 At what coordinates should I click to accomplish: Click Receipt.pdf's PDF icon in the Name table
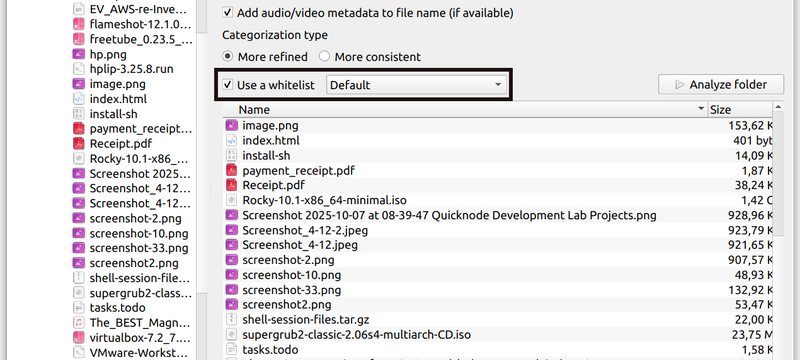pos(232,185)
